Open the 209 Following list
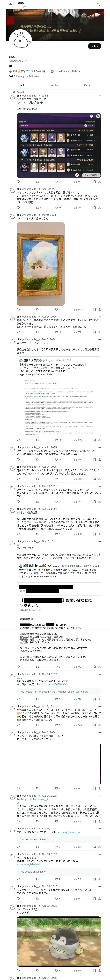This screenshot has width=110, height=980. pos(16,76)
